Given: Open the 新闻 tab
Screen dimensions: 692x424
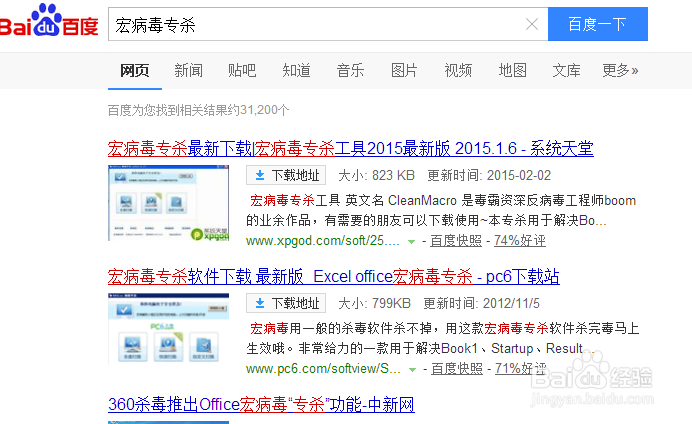Looking at the screenshot, I should tap(188, 70).
